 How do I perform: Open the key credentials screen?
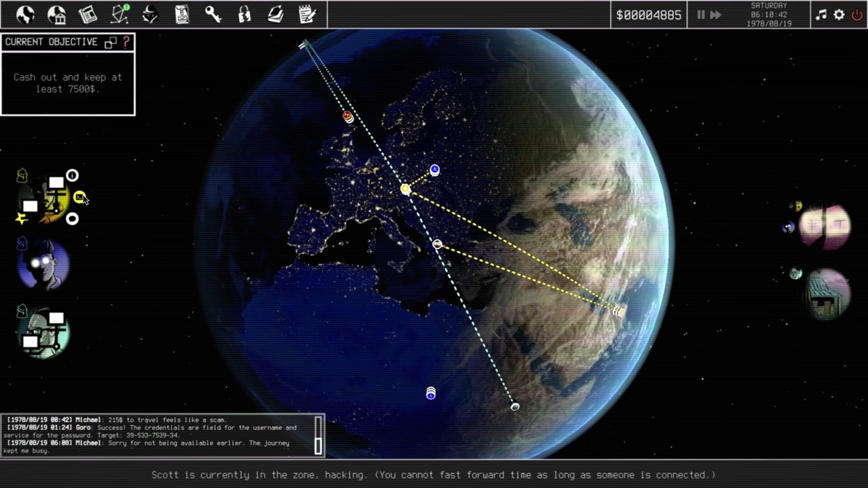[x=213, y=15]
